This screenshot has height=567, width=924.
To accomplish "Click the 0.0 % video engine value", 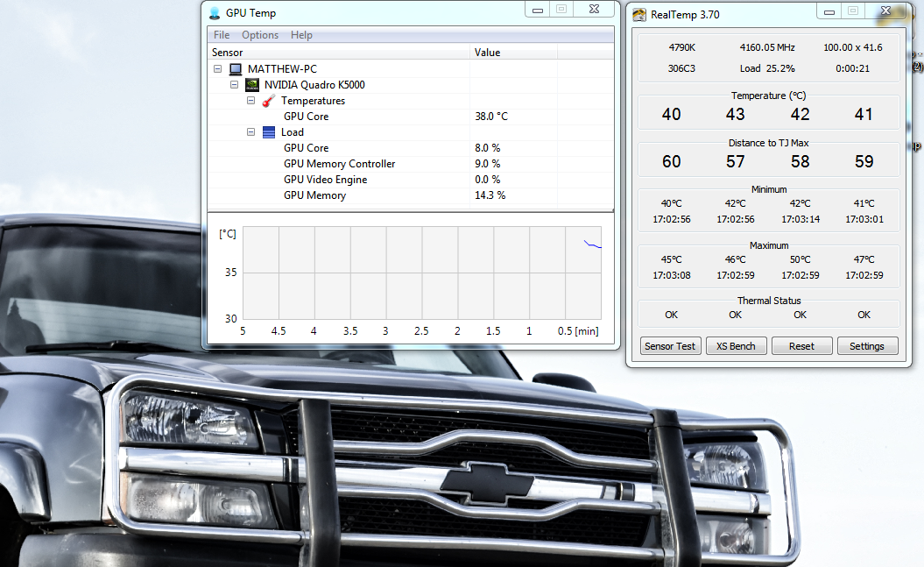I will pos(487,180).
